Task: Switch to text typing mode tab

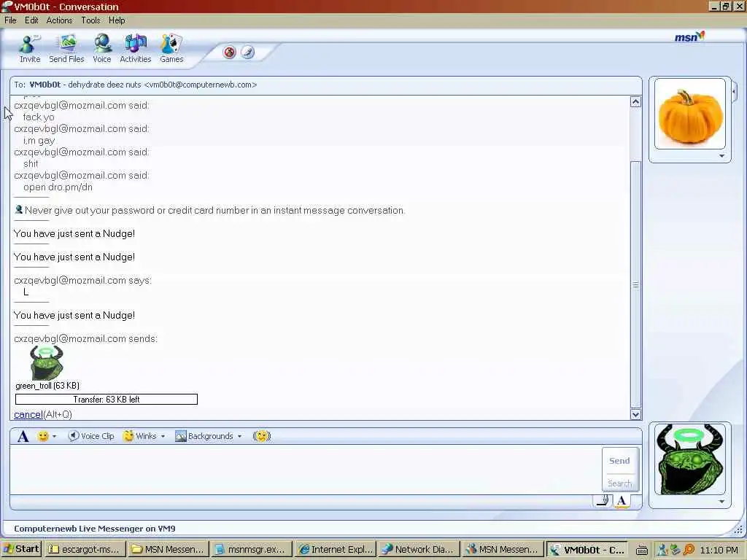Action: (x=622, y=500)
